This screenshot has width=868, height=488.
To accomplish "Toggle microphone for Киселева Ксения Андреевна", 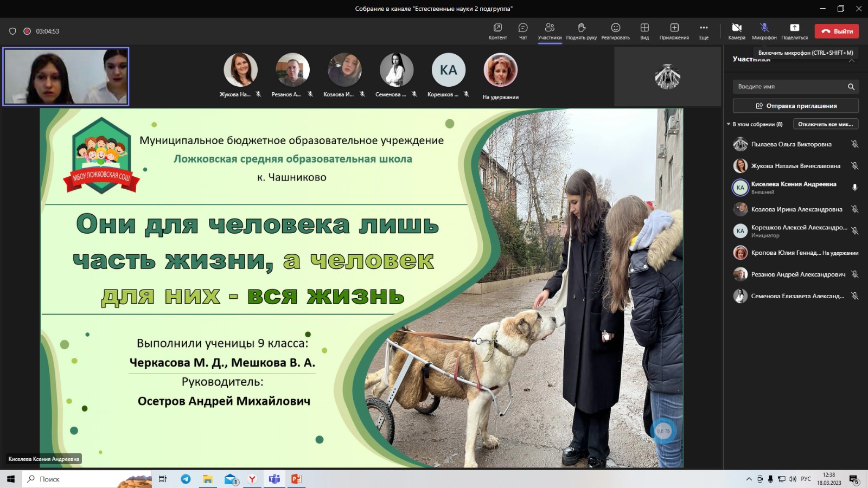I will click(x=854, y=188).
